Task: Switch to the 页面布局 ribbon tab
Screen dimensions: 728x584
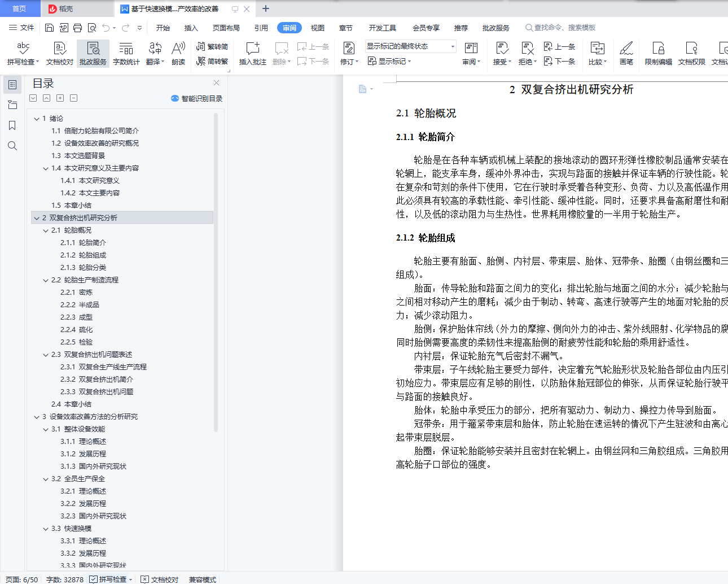Action: [x=226, y=28]
